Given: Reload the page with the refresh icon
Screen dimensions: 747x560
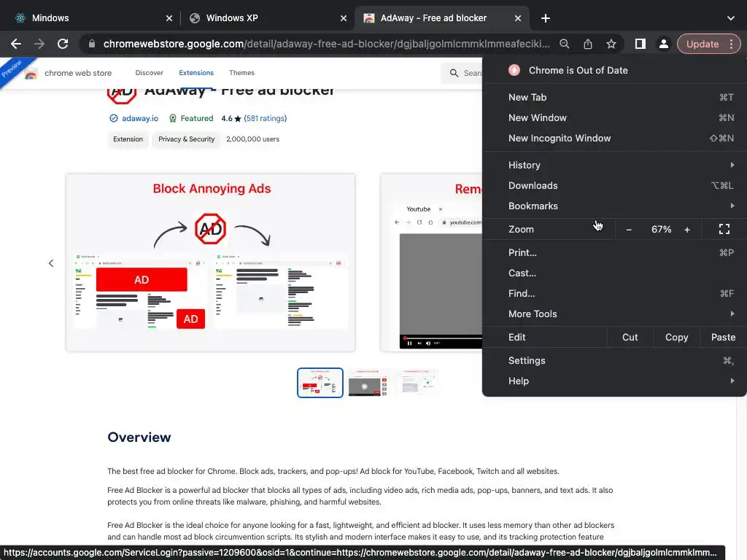Looking at the screenshot, I should 63,44.
